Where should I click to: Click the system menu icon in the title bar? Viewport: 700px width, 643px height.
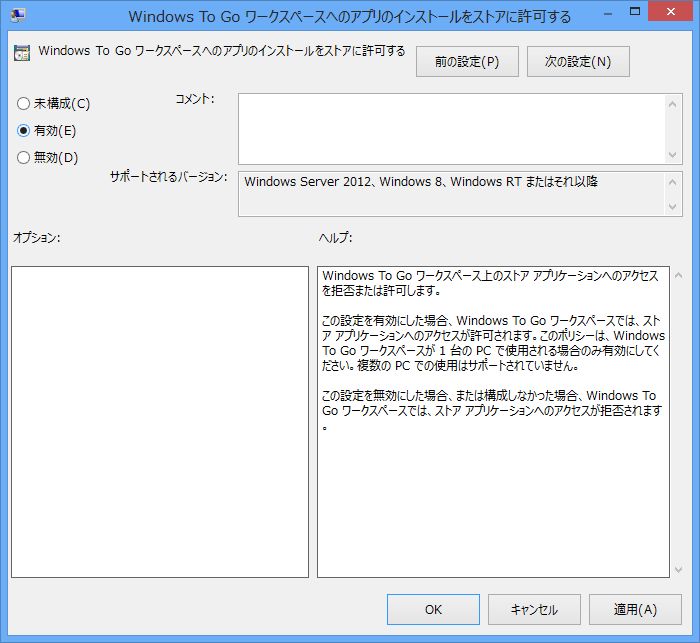18,16
